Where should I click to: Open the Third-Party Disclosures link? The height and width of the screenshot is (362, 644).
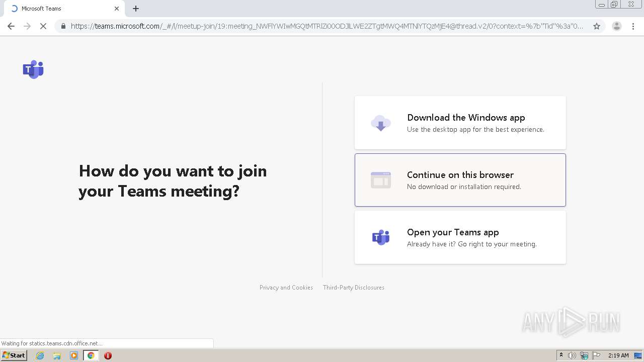click(354, 288)
